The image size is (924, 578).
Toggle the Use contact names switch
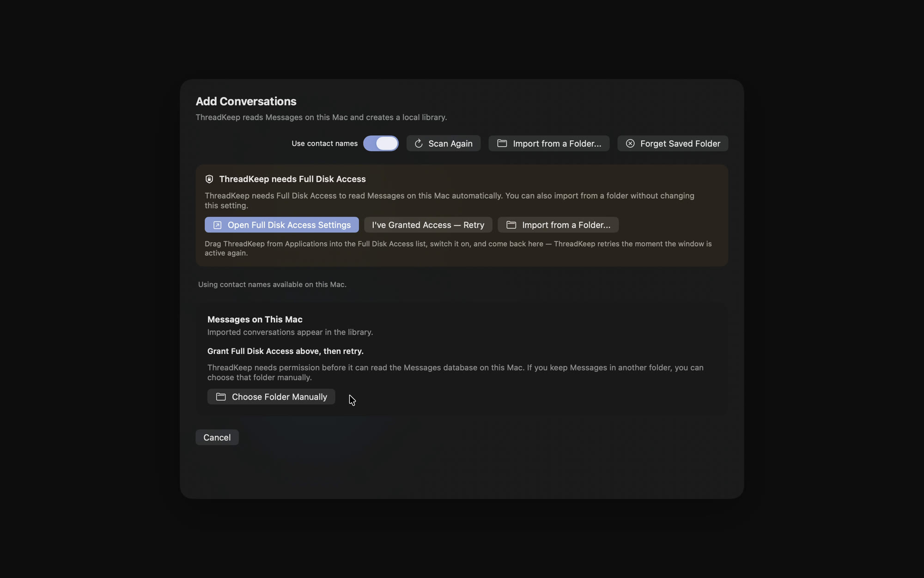(x=380, y=143)
